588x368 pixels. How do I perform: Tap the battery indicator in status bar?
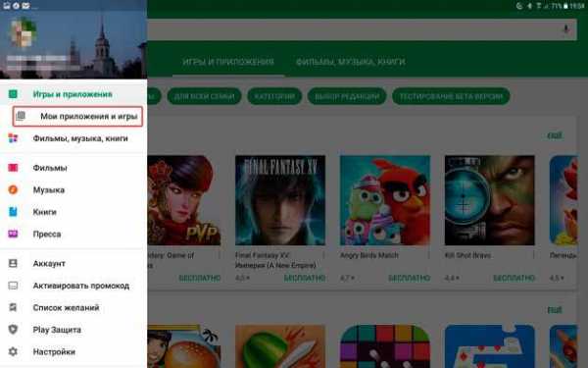565,6
